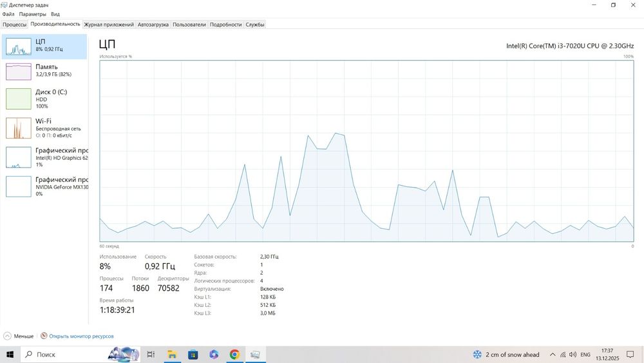Viewport: 644px width, 363px height.
Task: Click Открыть монитор ресурсов link
Action: (x=81, y=337)
